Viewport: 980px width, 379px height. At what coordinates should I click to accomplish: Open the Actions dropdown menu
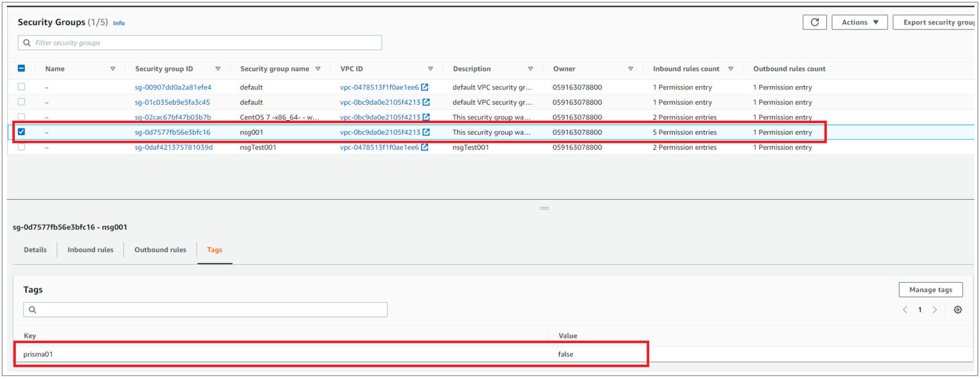click(x=859, y=22)
